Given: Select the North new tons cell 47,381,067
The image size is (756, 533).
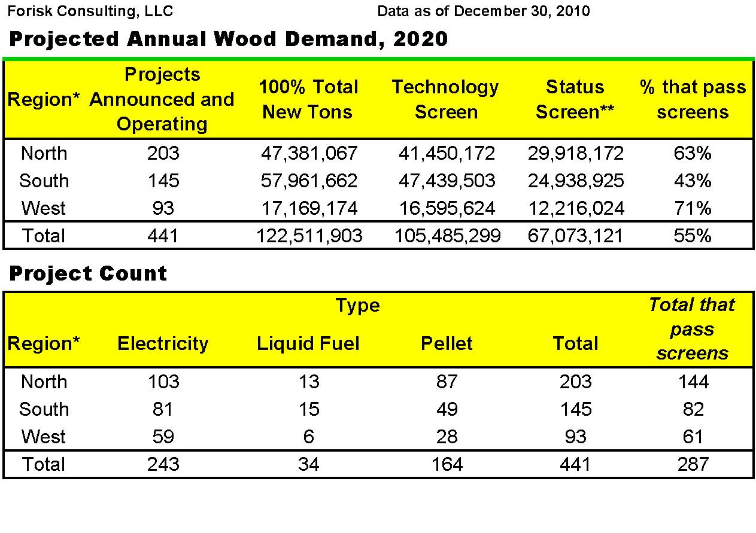Looking at the screenshot, I should click(x=309, y=154).
